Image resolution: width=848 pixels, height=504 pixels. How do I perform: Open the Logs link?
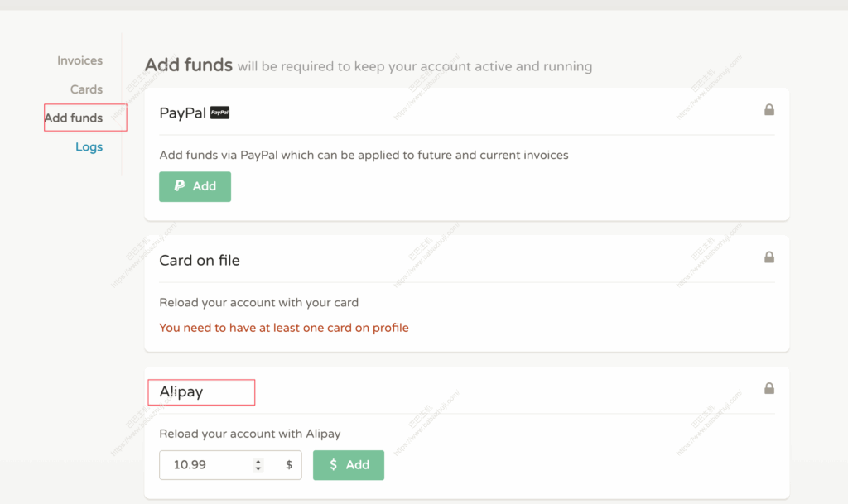[x=89, y=147]
